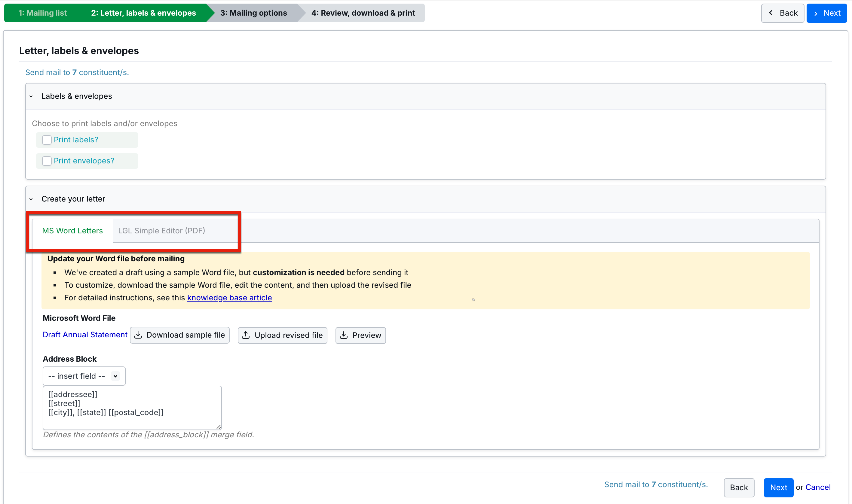This screenshot has width=852, height=504.
Task: Collapse the Create your letter section
Action: coord(31,199)
